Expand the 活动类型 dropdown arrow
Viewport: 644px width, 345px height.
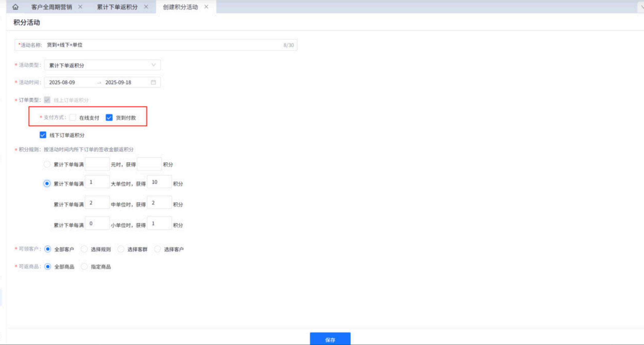[x=153, y=65]
